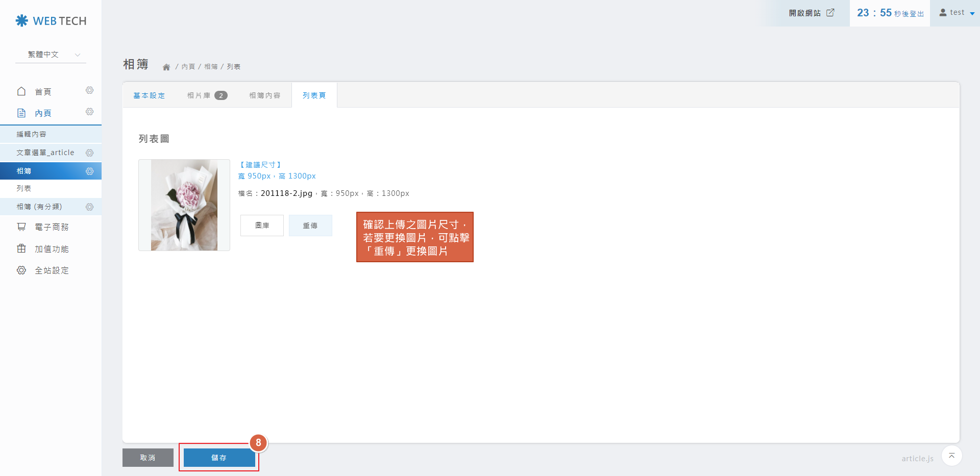Expand the 繁體中文 language dropdown
The image size is (980, 476).
pos(51,55)
